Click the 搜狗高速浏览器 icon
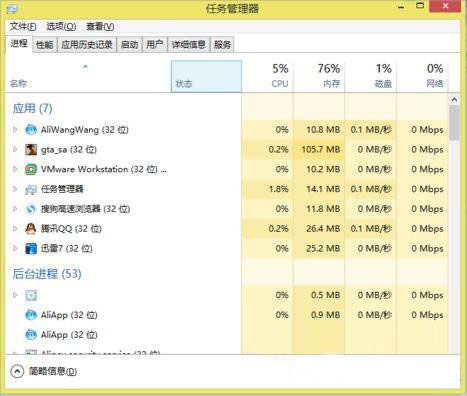Screen dimensions: 467x396 31,209
